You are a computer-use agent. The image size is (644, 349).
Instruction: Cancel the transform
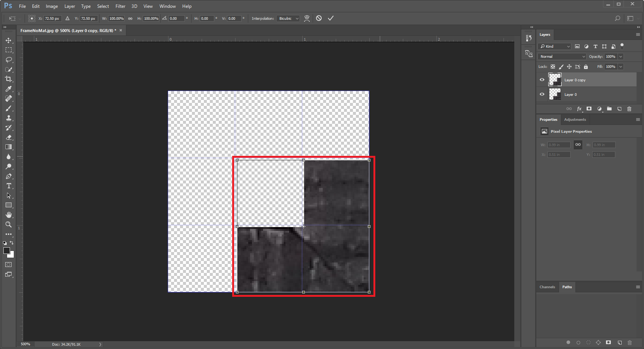tap(319, 18)
